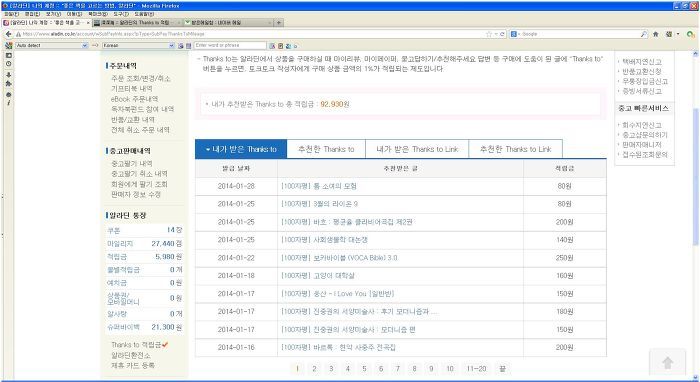The height and width of the screenshot is (382, 700).
Task: Open the review link containing 'I Love You'
Action: click(x=338, y=294)
